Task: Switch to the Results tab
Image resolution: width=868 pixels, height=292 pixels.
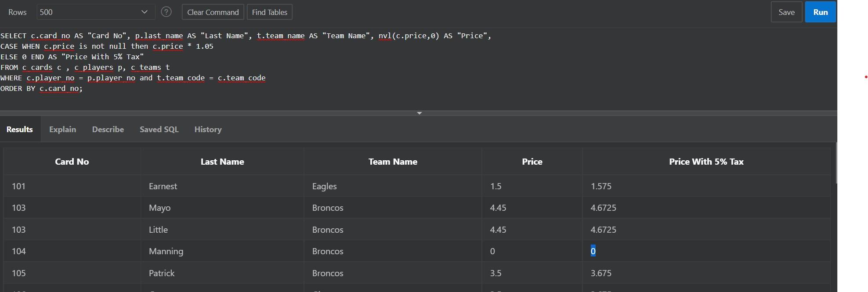Action: 20,129
